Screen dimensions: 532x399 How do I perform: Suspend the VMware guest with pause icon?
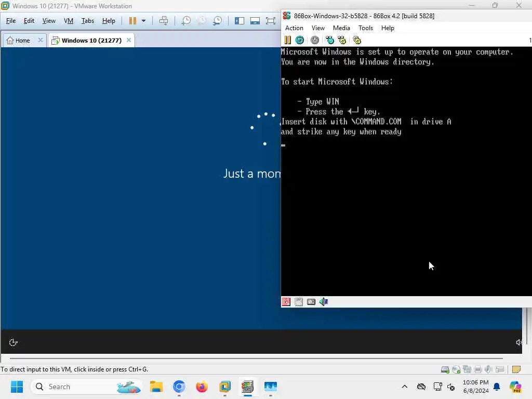tap(132, 21)
